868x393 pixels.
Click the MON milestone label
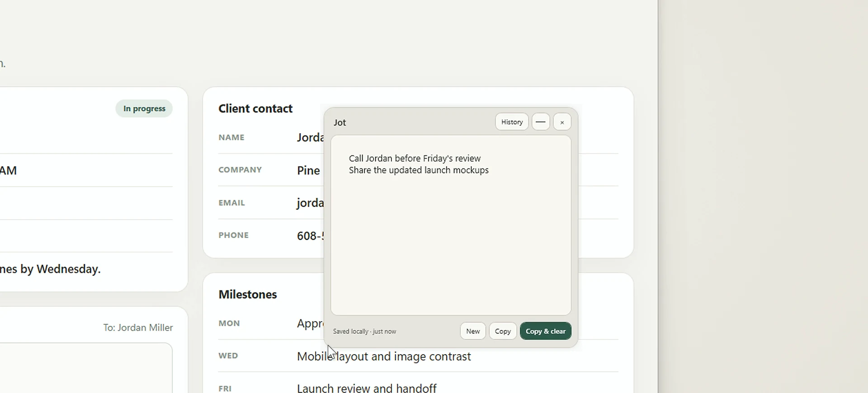click(x=229, y=323)
